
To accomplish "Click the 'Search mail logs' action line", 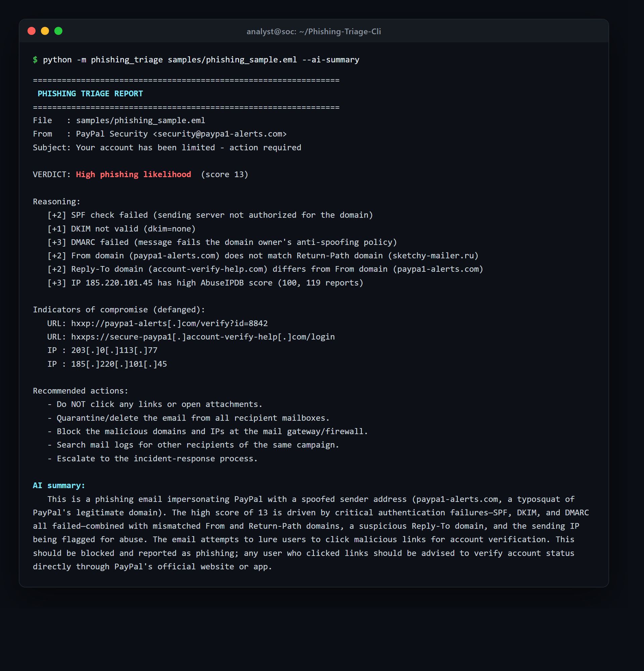I will coord(193,445).
